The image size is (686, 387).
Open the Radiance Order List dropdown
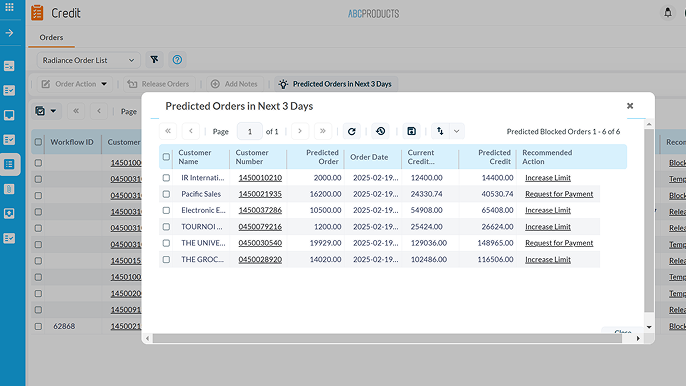[88, 60]
